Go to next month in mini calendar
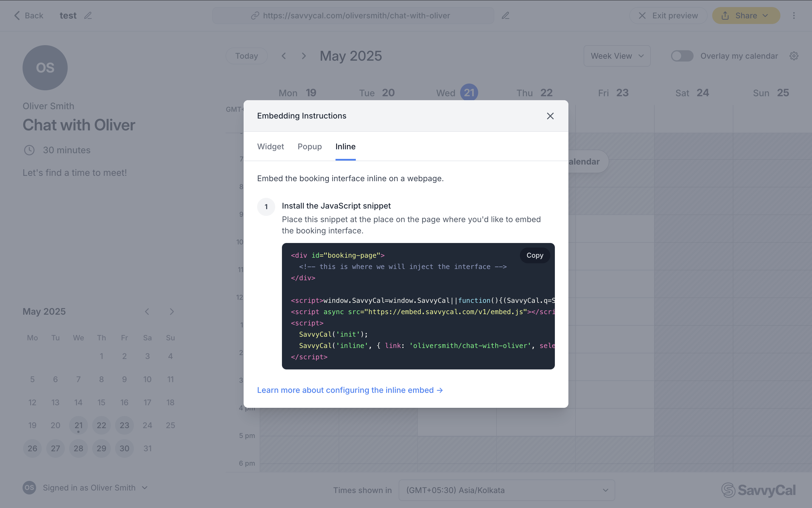Viewport: 812px width, 508px height. pos(172,312)
